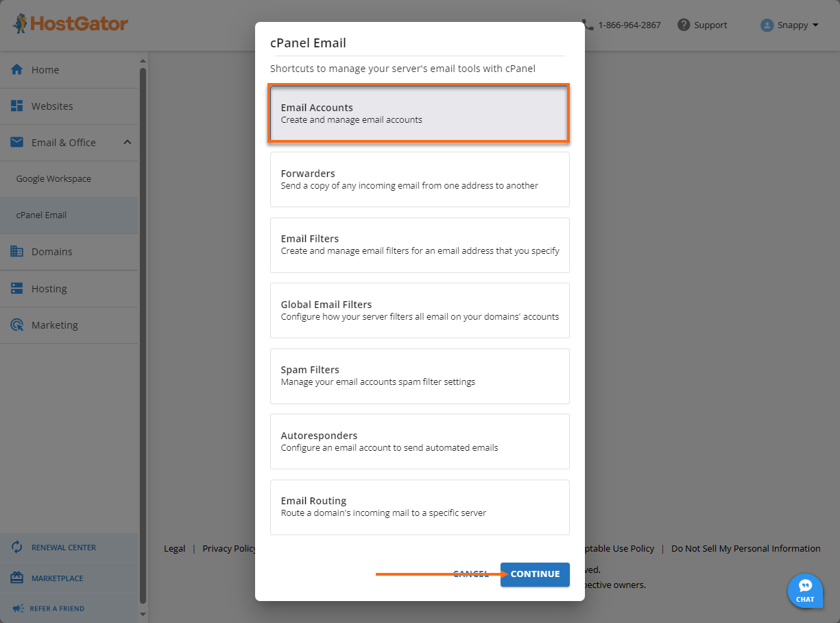Screen dimensions: 840x623
Task: Open the Privacy Policy link
Action: pos(228,548)
